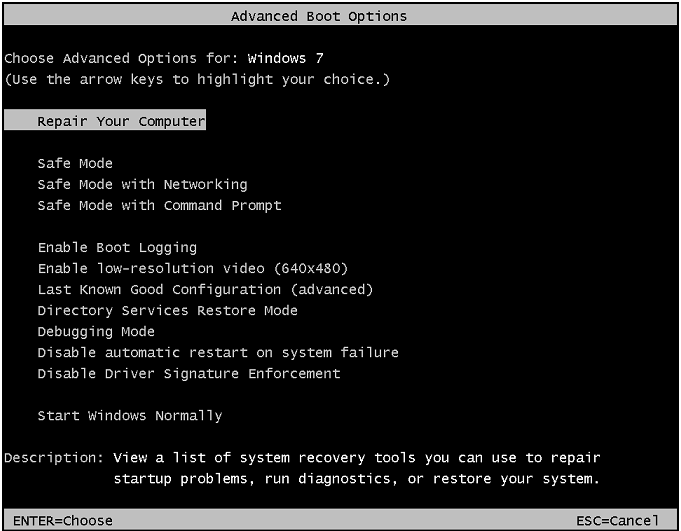
Task: Select Last Known Good Configuration (advanced)
Action: click(x=205, y=289)
